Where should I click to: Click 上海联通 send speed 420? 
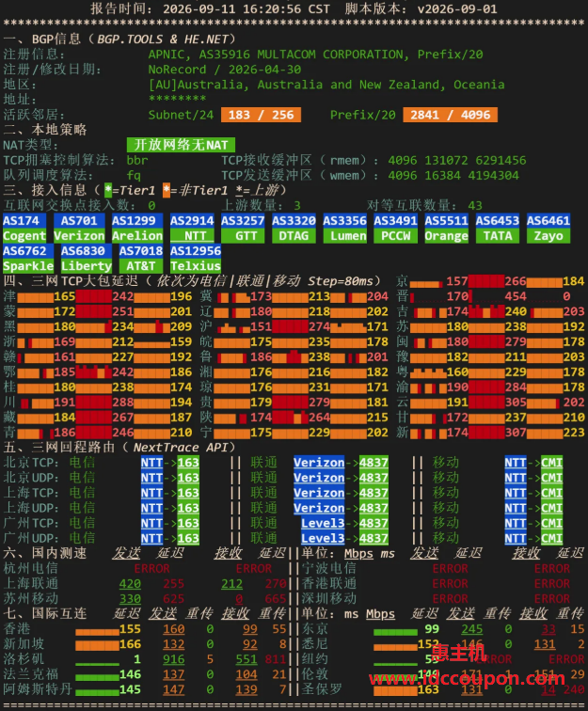pos(130,584)
